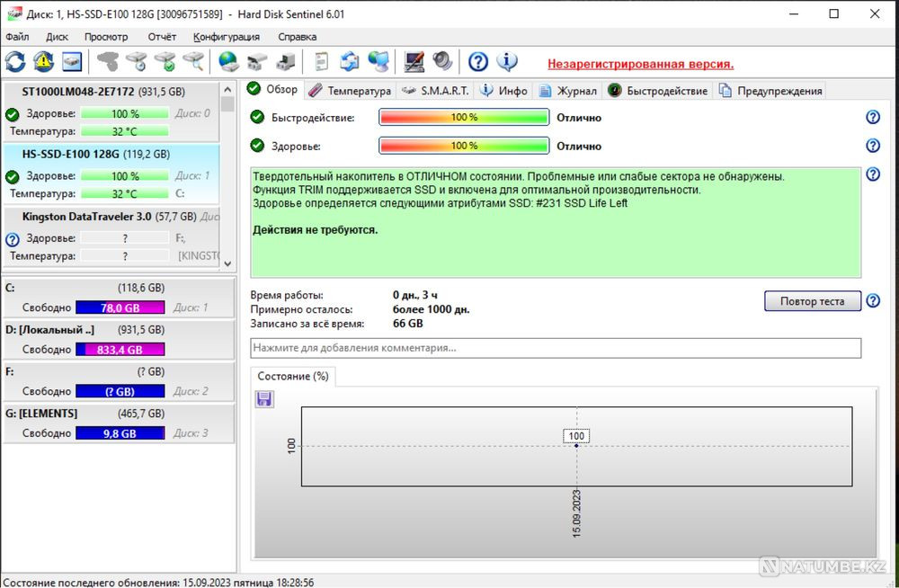Viewport: 899px width, 588px height.
Task: Click the disk icon with green checkmark
Action: pyautogui.click(x=165, y=61)
